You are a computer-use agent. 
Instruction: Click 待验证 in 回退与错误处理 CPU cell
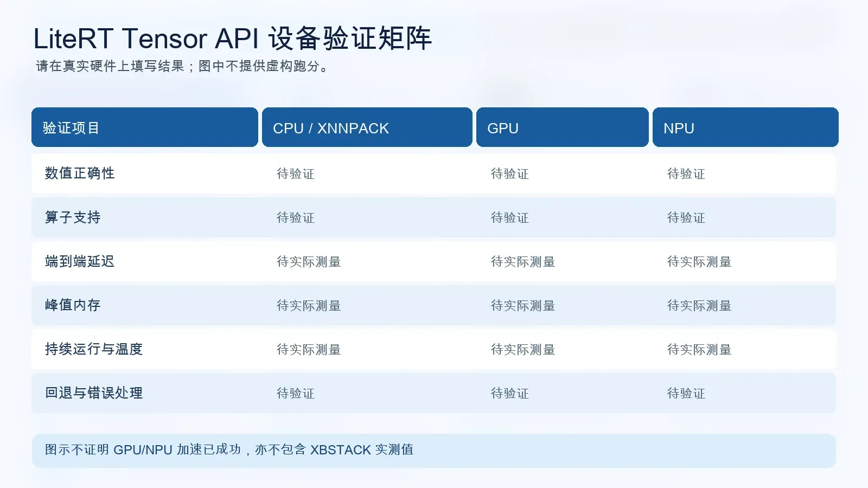pos(296,394)
